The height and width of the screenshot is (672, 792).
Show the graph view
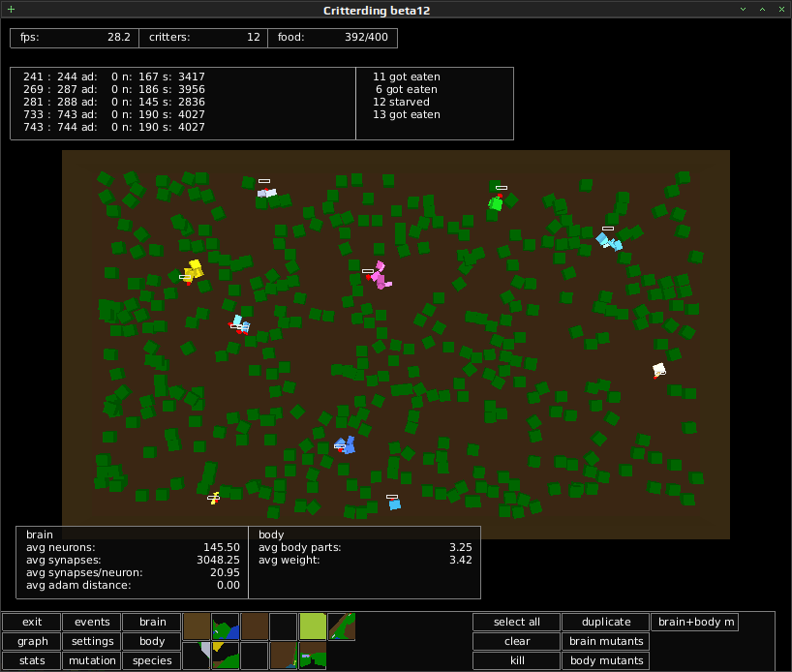tap(32, 641)
